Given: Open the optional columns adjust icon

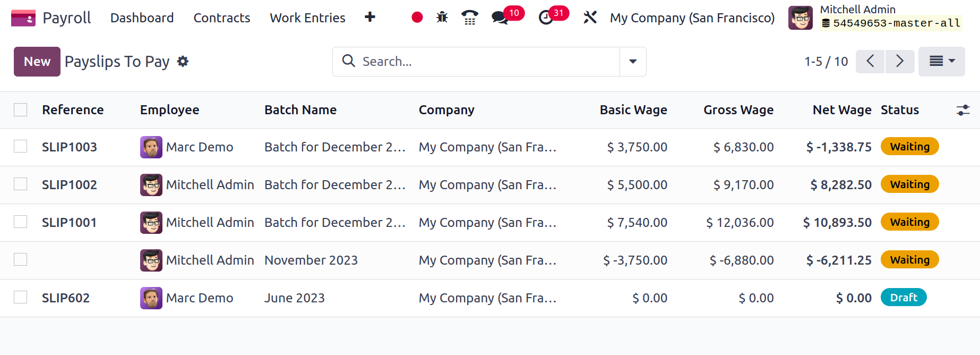Looking at the screenshot, I should coord(963,110).
